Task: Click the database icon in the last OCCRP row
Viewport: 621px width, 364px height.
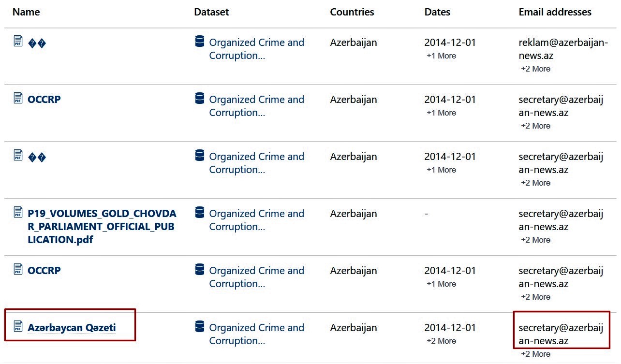Action: (x=200, y=269)
